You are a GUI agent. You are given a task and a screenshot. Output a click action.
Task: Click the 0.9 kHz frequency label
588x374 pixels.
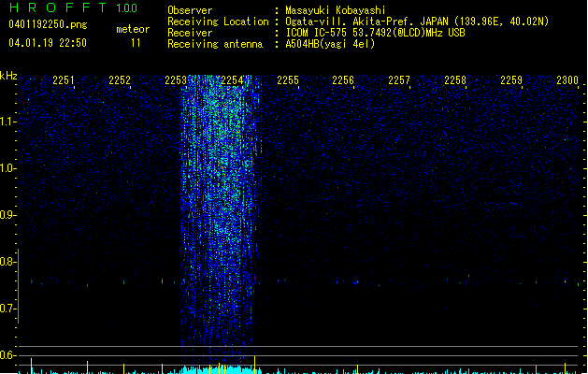7,215
